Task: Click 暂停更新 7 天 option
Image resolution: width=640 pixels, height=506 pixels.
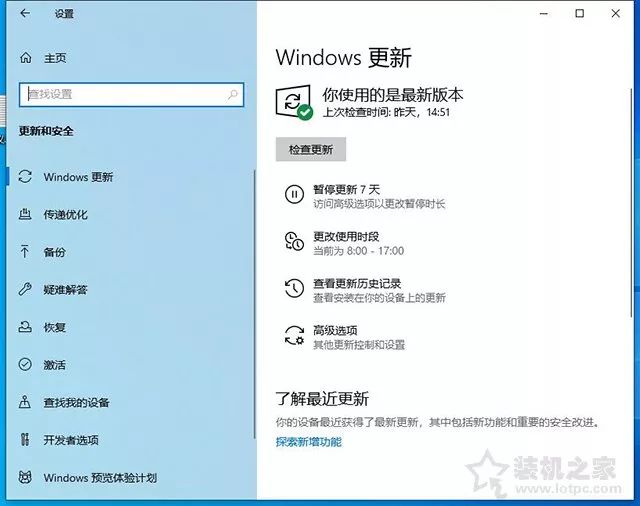Action: [347, 189]
